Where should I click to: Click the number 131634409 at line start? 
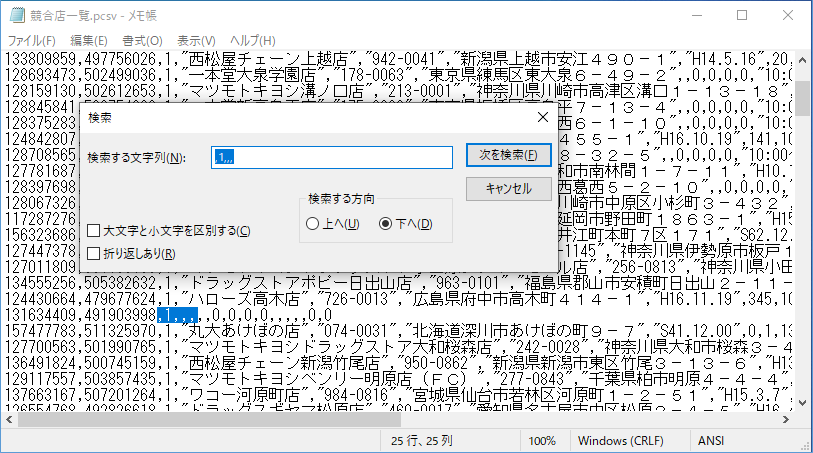41,315
